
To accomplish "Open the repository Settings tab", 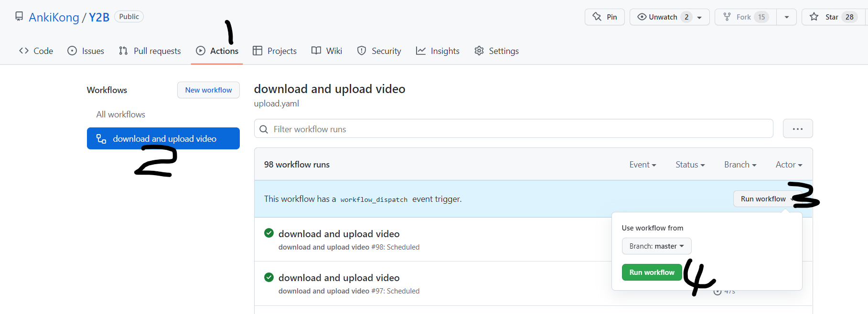I will tap(496, 51).
